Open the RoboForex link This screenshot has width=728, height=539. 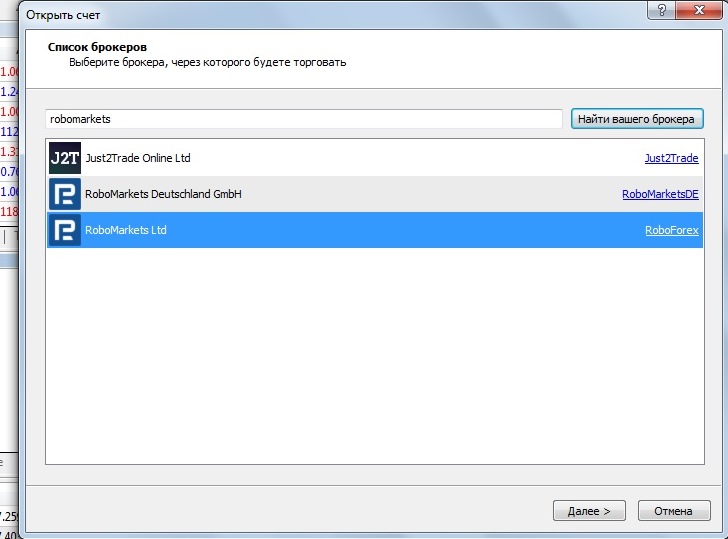click(x=671, y=230)
